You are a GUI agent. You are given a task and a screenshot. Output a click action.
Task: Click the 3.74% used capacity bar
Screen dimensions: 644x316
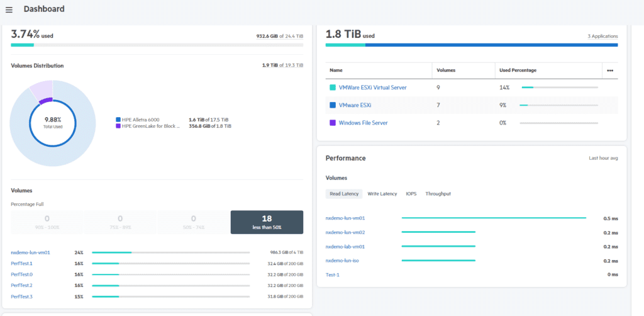point(157,45)
